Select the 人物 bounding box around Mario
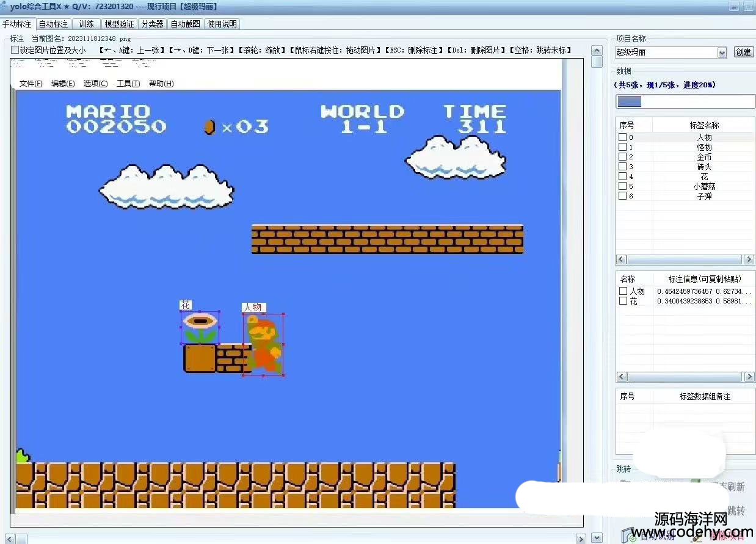 click(263, 345)
